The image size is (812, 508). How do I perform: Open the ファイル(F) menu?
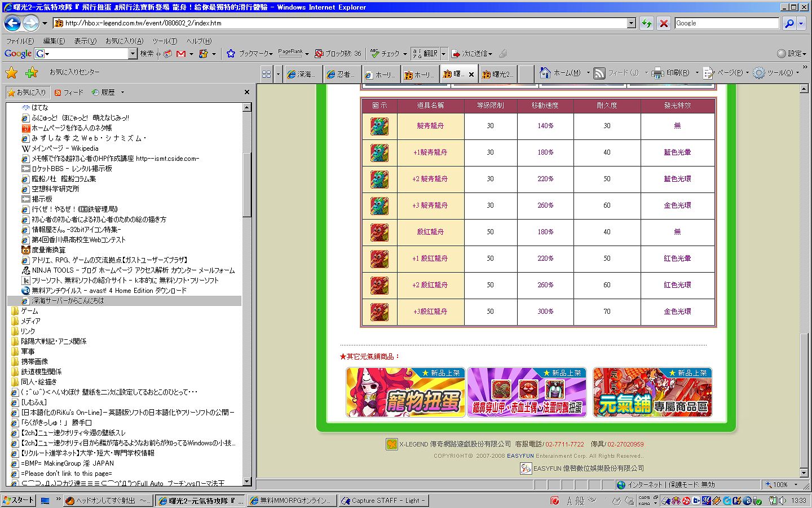pos(20,41)
